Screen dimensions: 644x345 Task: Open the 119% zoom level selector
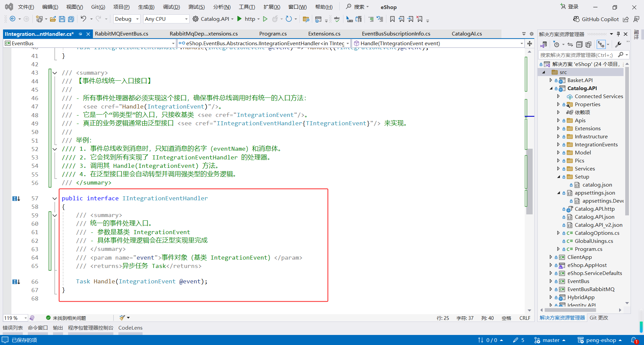pos(15,318)
